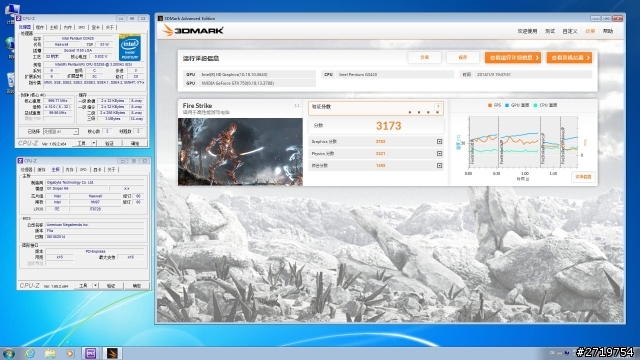The image size is (640, 360).
Task: Click the performance line chart area
Action: coord(523,142)
